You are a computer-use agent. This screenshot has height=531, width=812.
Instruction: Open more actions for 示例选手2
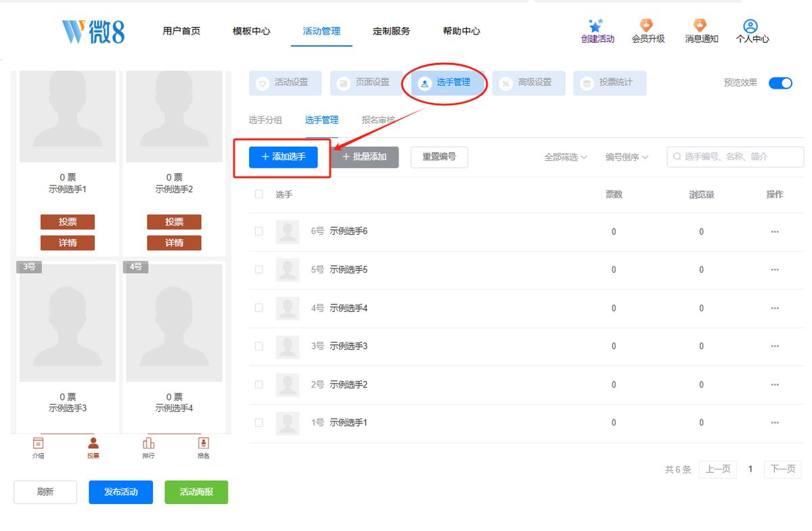pos(775,385)
